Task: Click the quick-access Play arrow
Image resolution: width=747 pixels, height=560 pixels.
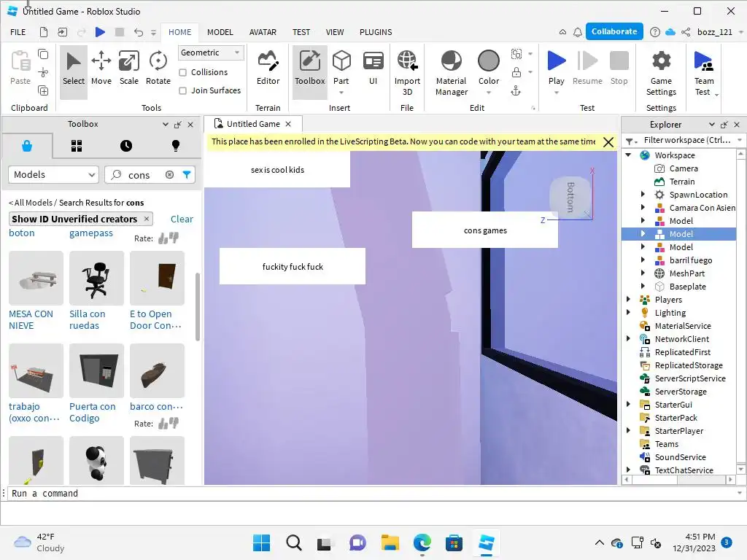Action: [x=100, y=32]
